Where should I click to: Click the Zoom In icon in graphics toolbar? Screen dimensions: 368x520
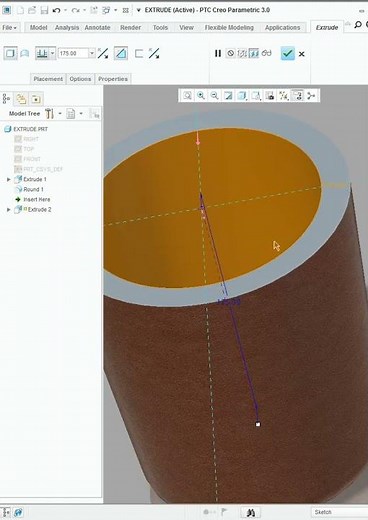point(201,96)
